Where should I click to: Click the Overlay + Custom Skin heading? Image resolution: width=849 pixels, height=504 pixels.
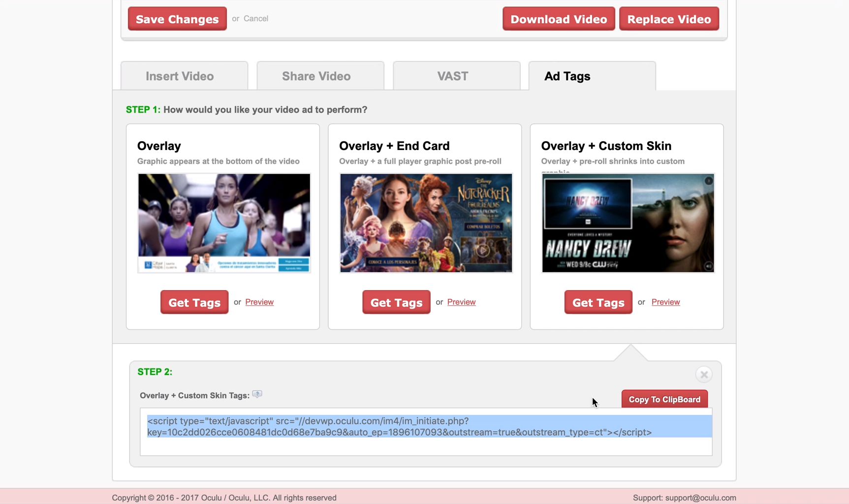(606, 146)
